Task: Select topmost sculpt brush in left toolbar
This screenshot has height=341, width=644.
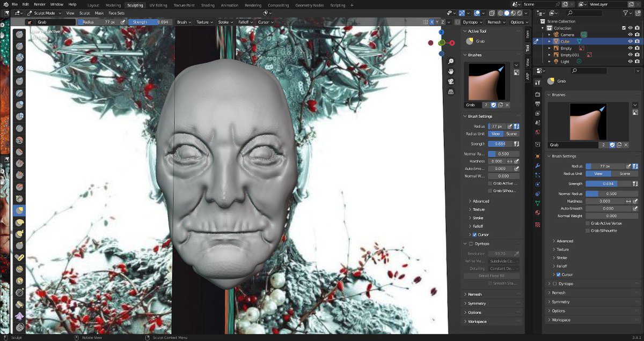Action: [19, 33]
